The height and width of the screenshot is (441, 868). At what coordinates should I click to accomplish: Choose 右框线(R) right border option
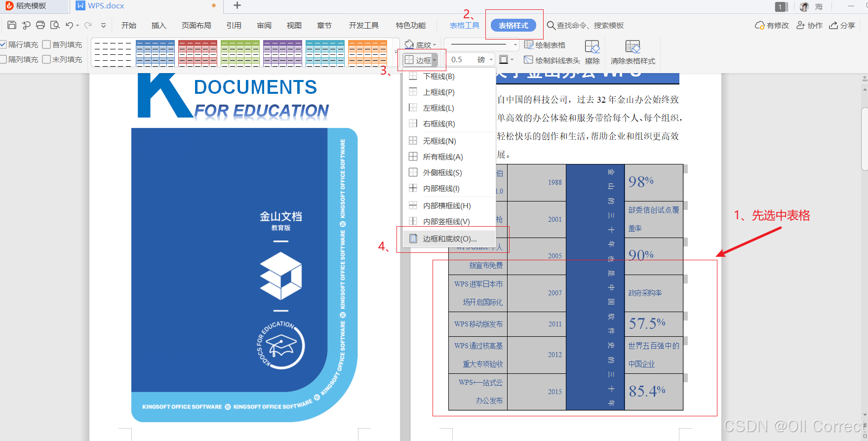(x=449, y=123)
